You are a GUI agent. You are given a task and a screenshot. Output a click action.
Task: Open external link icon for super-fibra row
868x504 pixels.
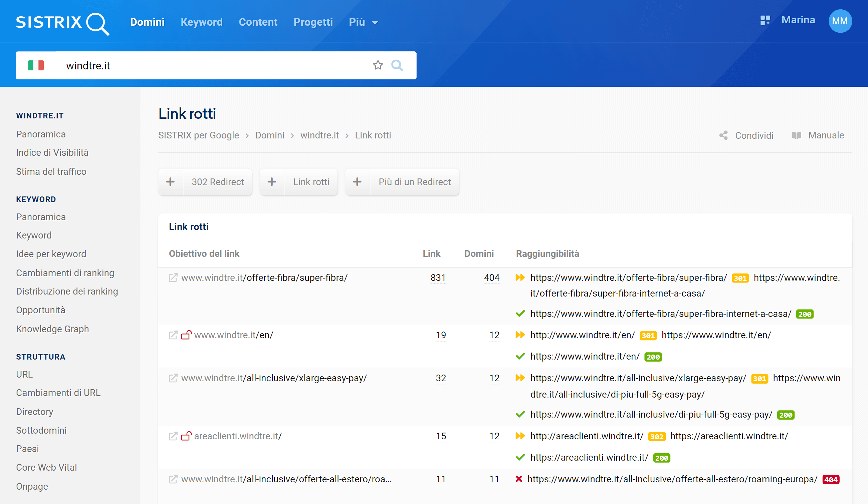173,278
